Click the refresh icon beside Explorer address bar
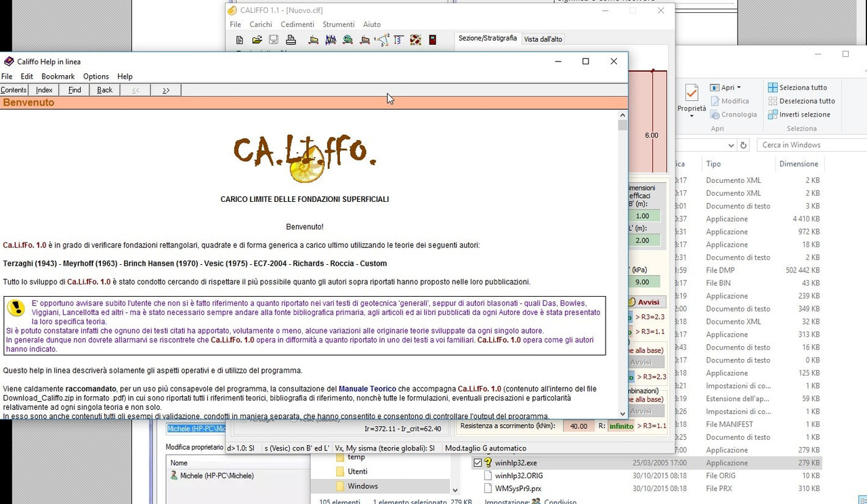The width and height of the screenshot is (867, 504). click(743, 145)
